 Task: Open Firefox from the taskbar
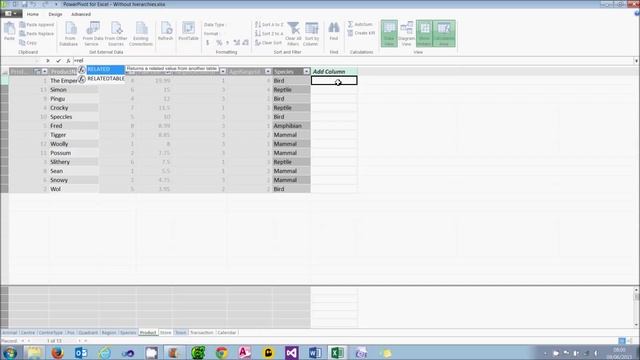[x=57, y=352]
